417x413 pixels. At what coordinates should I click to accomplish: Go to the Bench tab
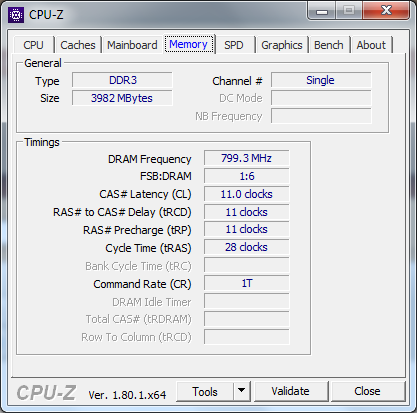[329, 45]
